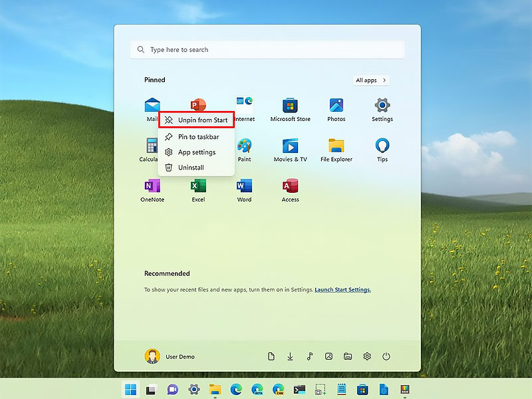
Task: Open the Internet Explorer pinned app
Action: pos(245,110)
